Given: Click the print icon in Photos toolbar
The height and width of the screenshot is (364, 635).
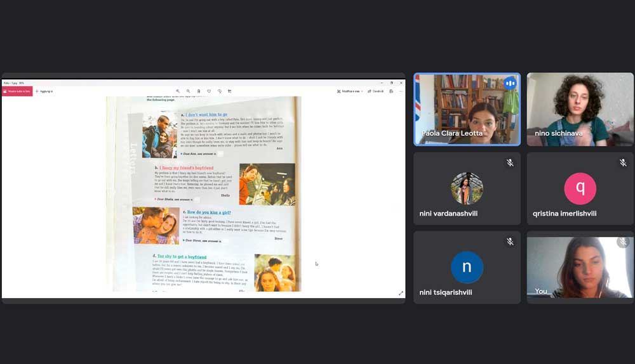Looking at the screenshot, I should [391, 91].
